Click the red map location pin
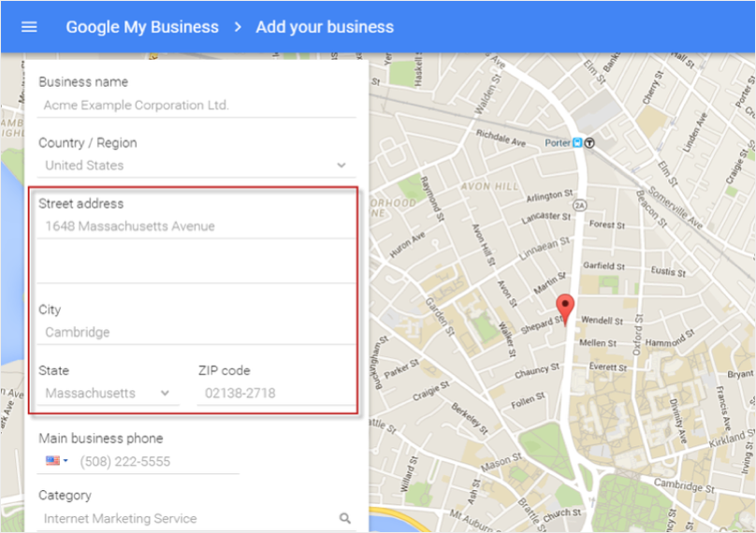 (x=564, y=310)
